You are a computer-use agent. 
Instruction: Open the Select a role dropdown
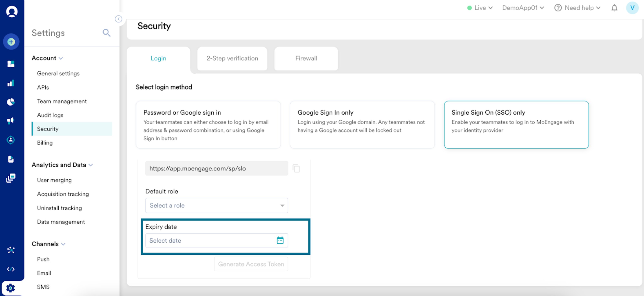(217, 205)
